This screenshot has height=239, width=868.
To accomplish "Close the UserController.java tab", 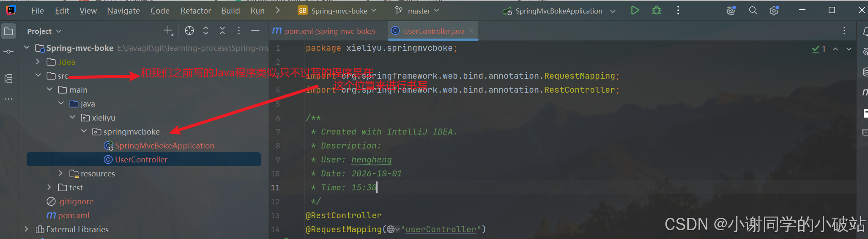I will (x=471, y=30).
